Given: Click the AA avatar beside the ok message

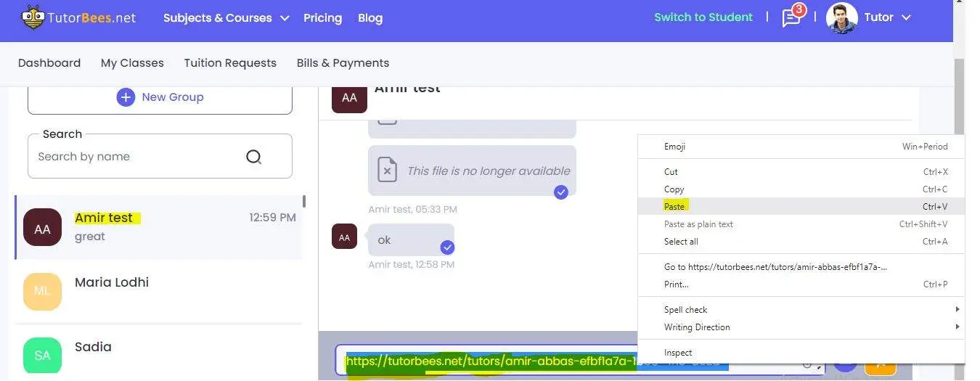Looking at the screenshot, I should [344, 237].
